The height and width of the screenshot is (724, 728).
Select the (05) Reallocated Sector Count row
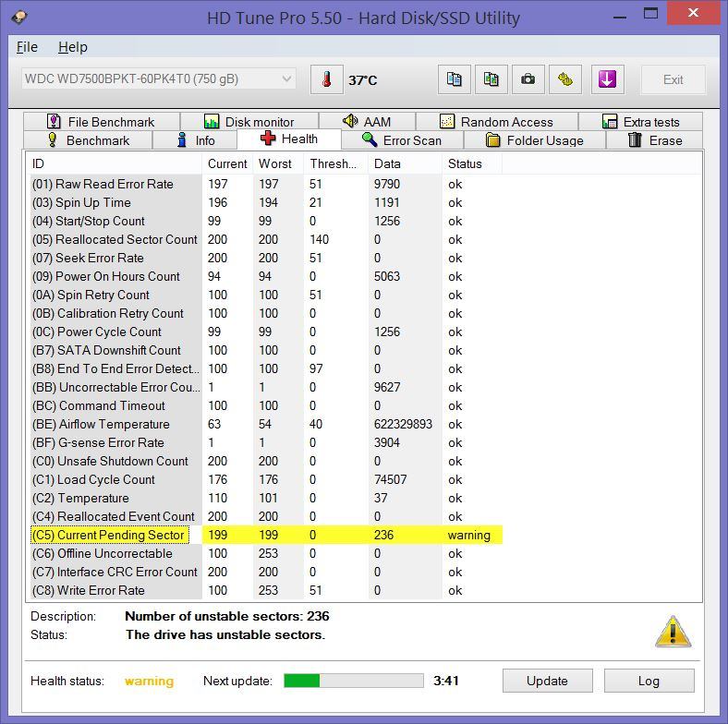pyautogui.click(x=266, y=239)
